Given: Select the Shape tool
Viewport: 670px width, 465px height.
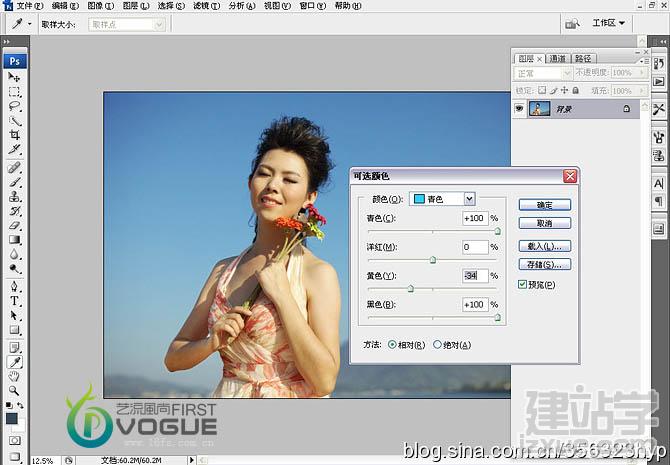Looking at the screenshot, I should click(x=14, y=330).
